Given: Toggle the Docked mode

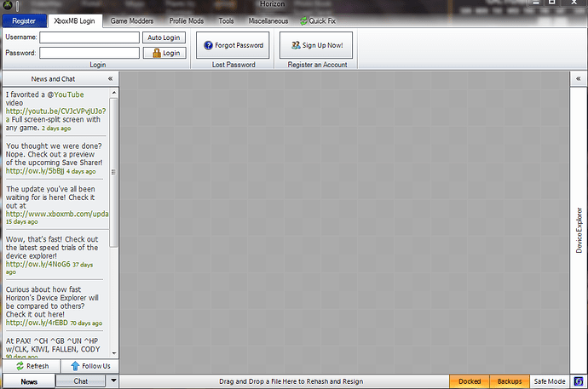Looking at the screenshot, I should pos(470,381).
